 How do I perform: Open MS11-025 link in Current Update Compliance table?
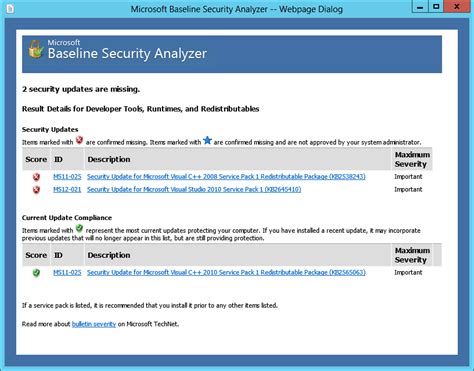(x=67, y=272)
